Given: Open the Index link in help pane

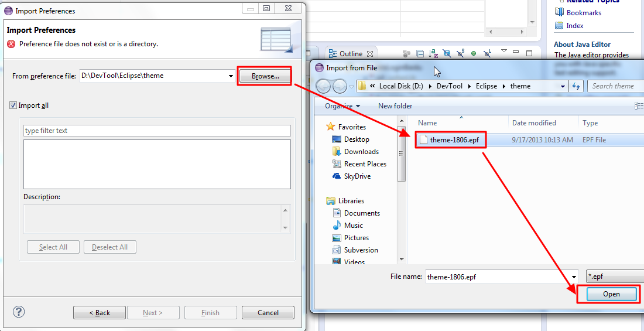Looking at the screenshot, I should [574, 26].
